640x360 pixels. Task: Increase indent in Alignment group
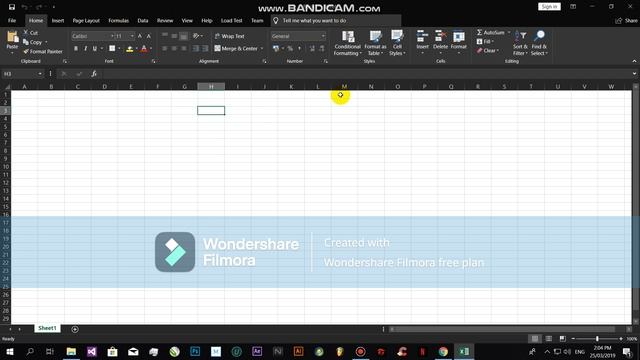click(x=205, y=49)
